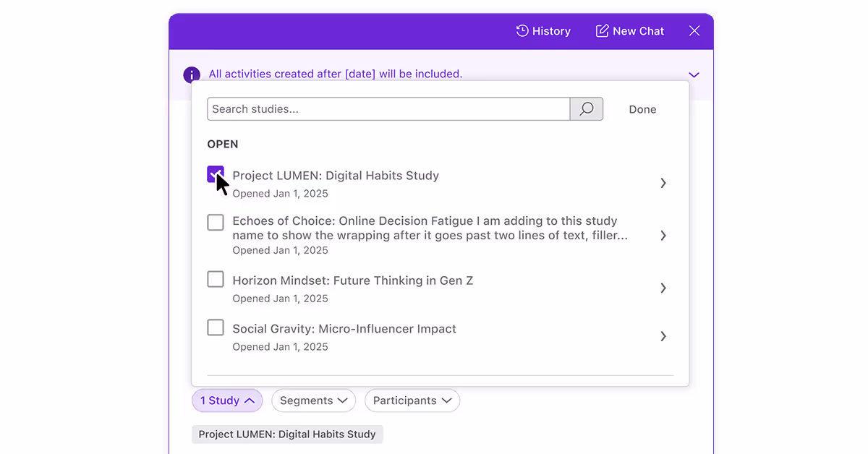Check Horizon Mindset study checkbox
Image resolution: width=868 pixels, height=454 pixels.
coord(216,279)
